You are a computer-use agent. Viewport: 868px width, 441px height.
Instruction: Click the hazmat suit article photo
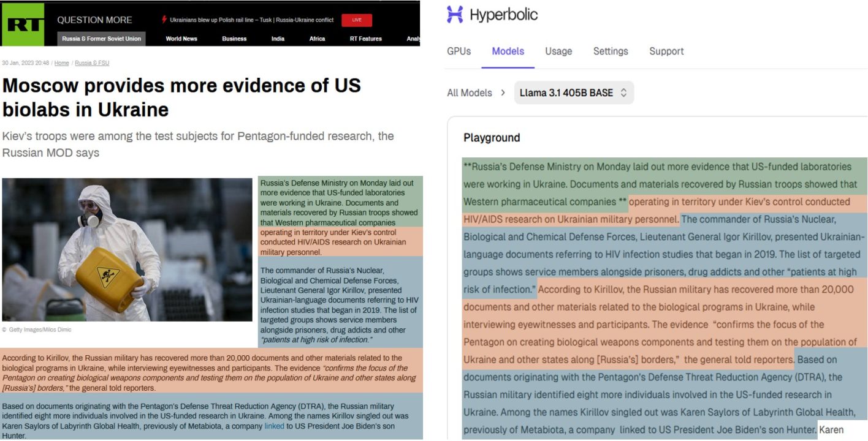tap(127, 249)
